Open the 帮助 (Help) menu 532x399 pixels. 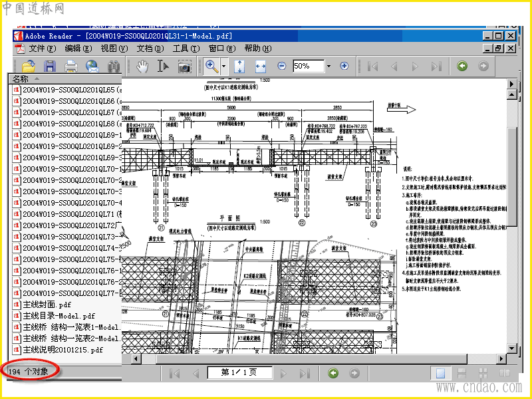pyautogui.click(x=257, y=49)
